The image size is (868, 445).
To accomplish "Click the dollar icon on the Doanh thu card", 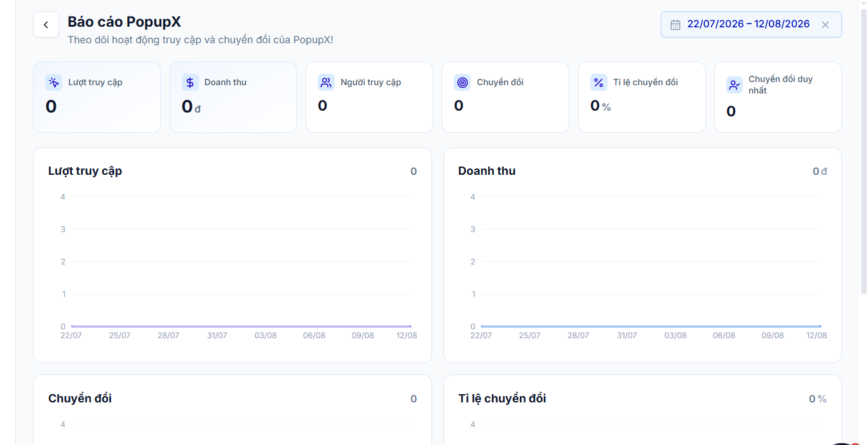I will pos(190,83).
